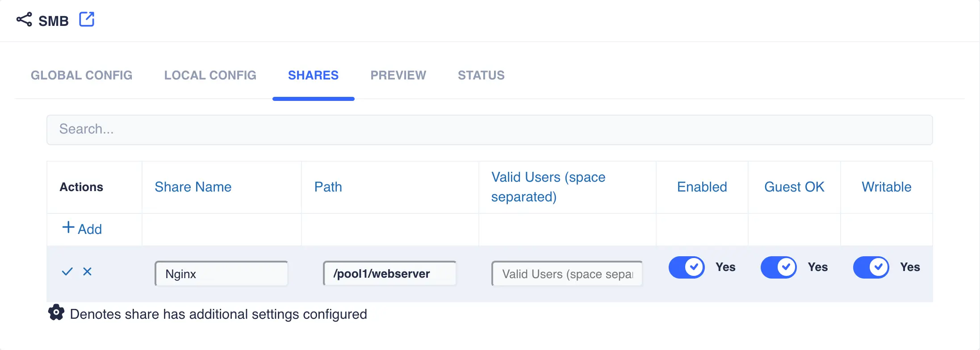Focus the Search shares field
The image size is (980, 350).
(x=490, y=129)
